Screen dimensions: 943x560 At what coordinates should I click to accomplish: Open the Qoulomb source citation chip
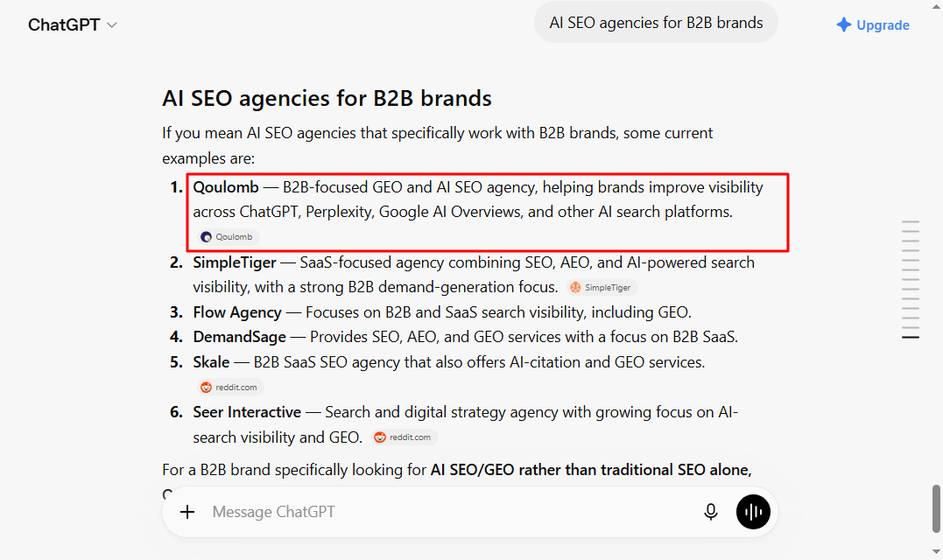pos(228,237)
